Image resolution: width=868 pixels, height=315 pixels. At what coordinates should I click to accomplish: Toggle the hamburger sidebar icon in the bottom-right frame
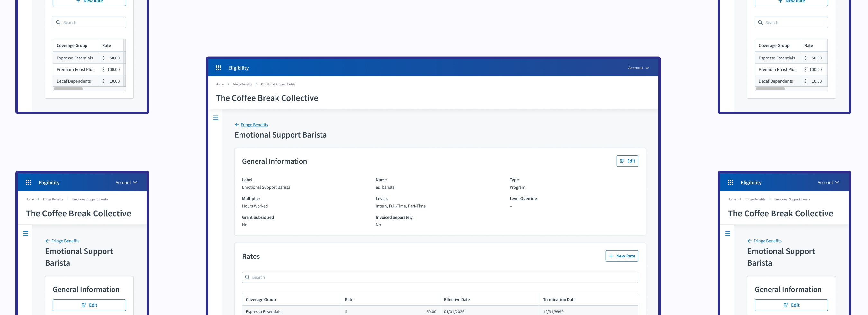[x=728, y=234]
